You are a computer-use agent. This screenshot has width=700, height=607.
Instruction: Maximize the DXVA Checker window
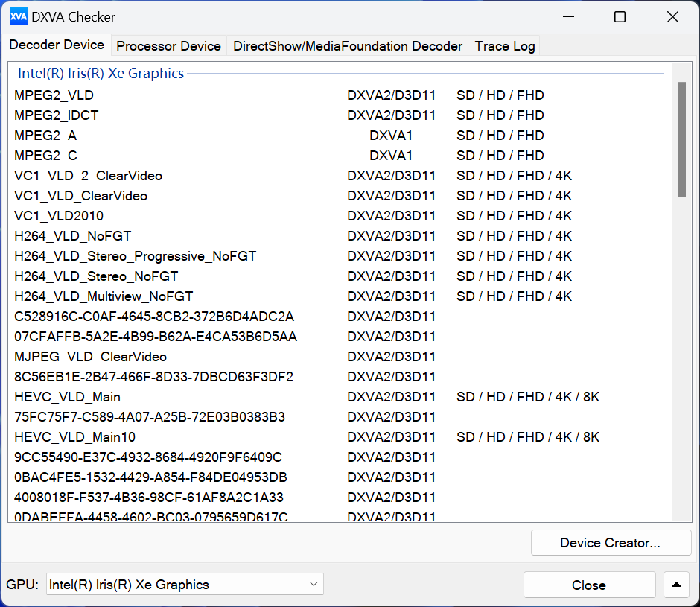(x=620, y=17)
